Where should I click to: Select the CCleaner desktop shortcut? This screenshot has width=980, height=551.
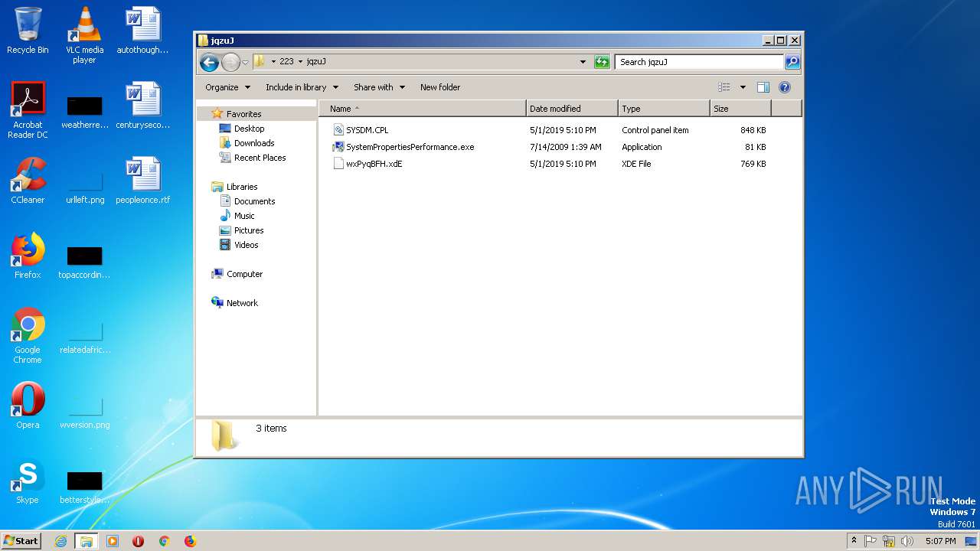28,181
